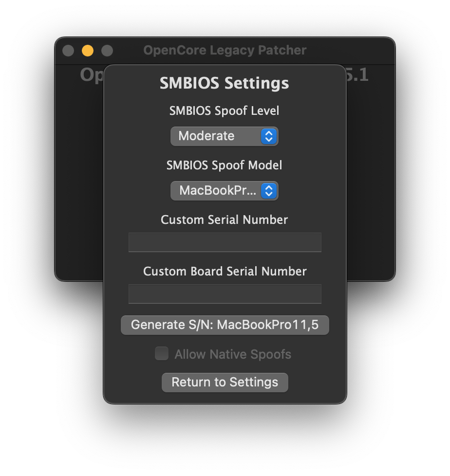Click the Return to Settings button
Image resolution: width=450 pixels, height=476 pixels.
(x=225, y=383)
